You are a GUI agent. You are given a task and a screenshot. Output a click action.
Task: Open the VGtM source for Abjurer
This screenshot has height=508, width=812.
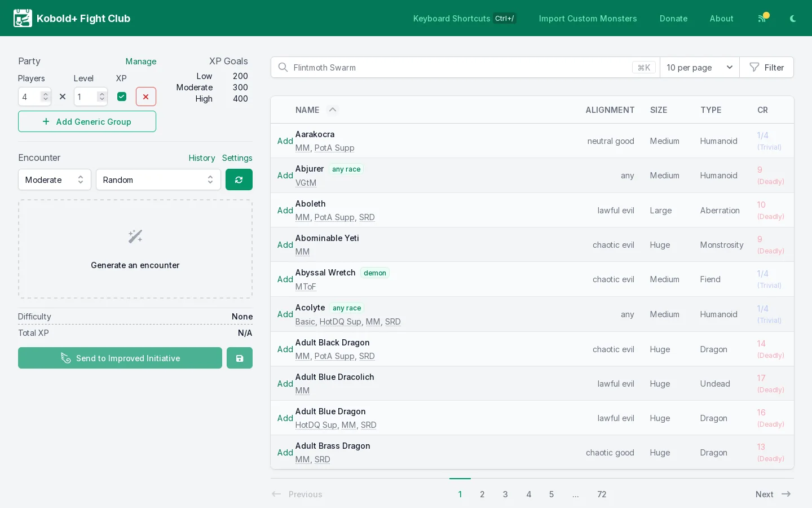coord(306,183)
